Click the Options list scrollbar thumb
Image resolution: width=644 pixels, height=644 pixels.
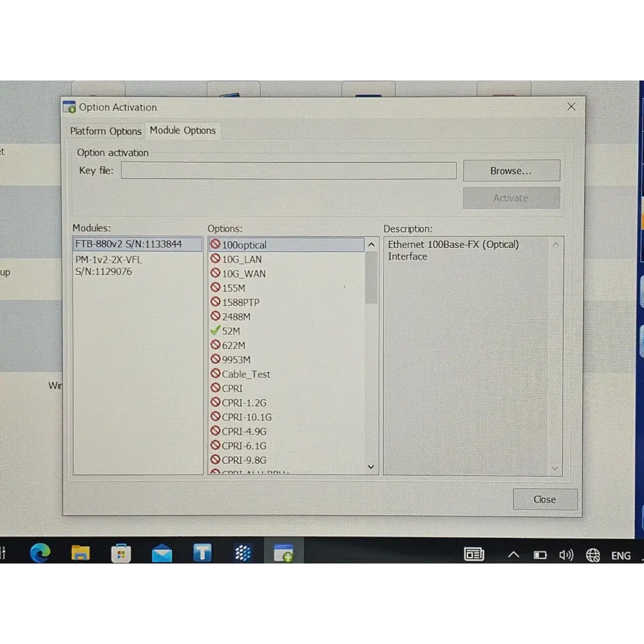[x=372, y=278]
